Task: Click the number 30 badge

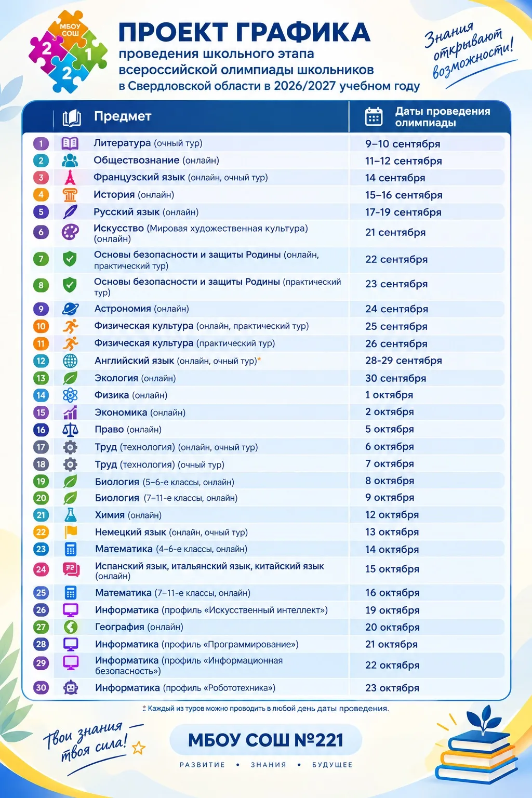Action: coord(41,687)
